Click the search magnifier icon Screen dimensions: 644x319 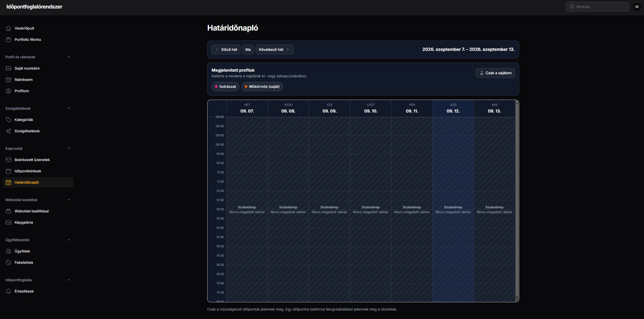tap(572, 7)
